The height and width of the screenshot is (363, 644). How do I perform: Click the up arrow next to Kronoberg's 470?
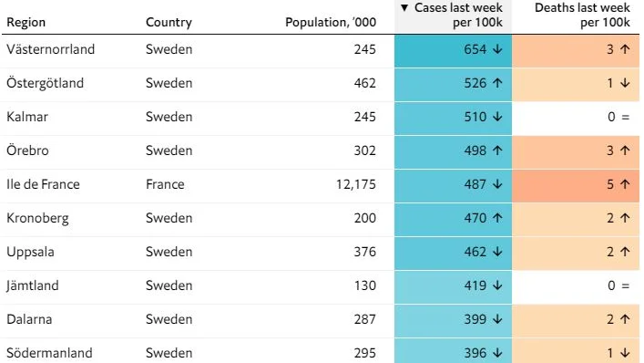[497, 218]
